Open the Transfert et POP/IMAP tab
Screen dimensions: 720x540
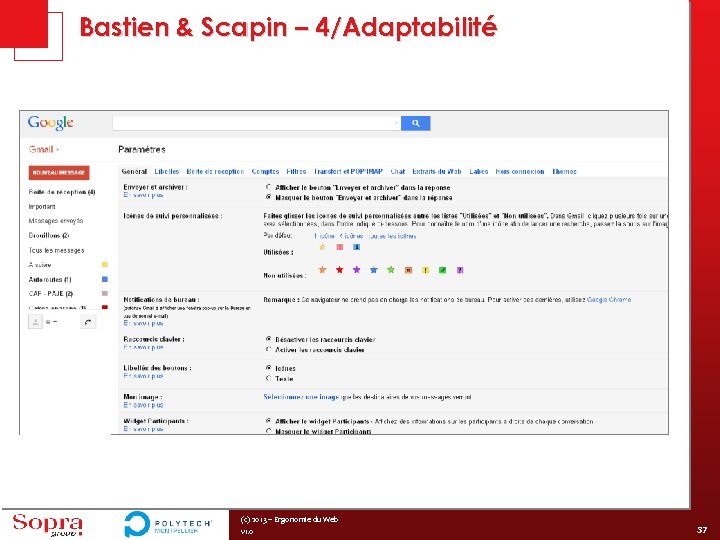pos(348,171)
